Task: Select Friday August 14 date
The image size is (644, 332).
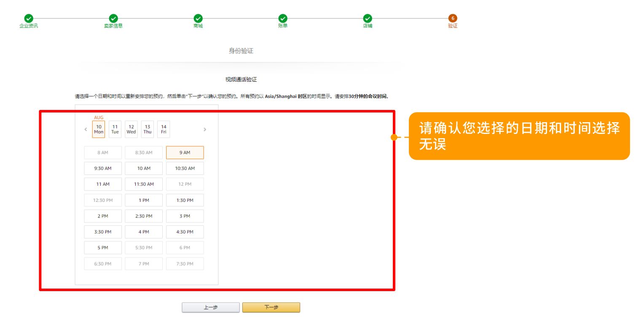Action: [164, 129]
